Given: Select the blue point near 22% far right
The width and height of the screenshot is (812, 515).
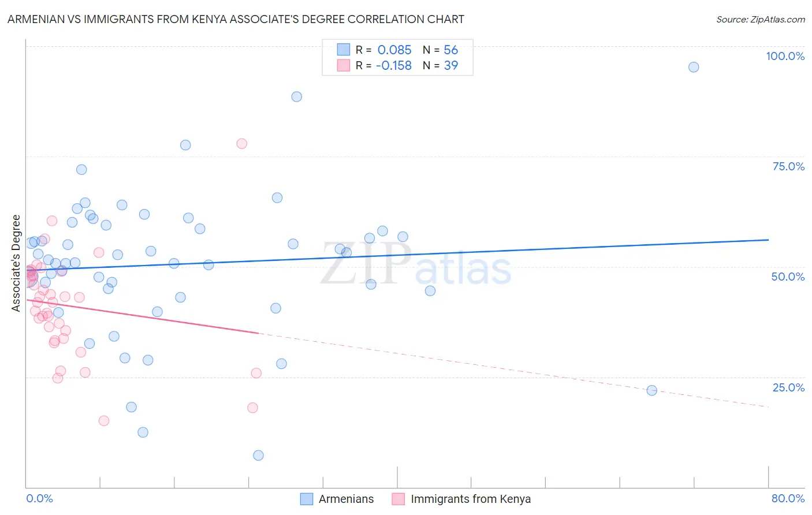Looking at the screenshot, I should click(651, 390).
